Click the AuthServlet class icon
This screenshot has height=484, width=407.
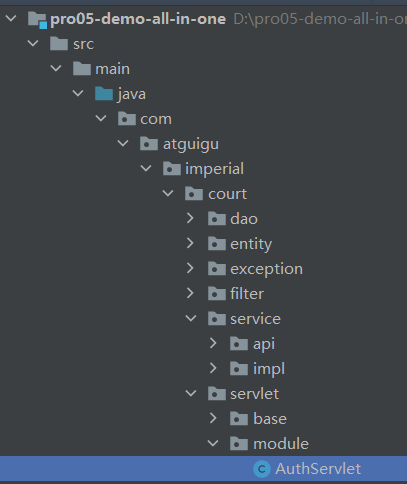pyautogui.click(x=262, y=469)
